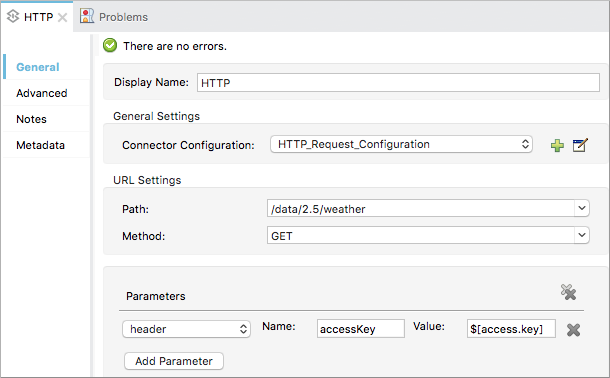Screen dimensions: 610x378
Task: Click the 'Parameters' heading
Action: 156,296
